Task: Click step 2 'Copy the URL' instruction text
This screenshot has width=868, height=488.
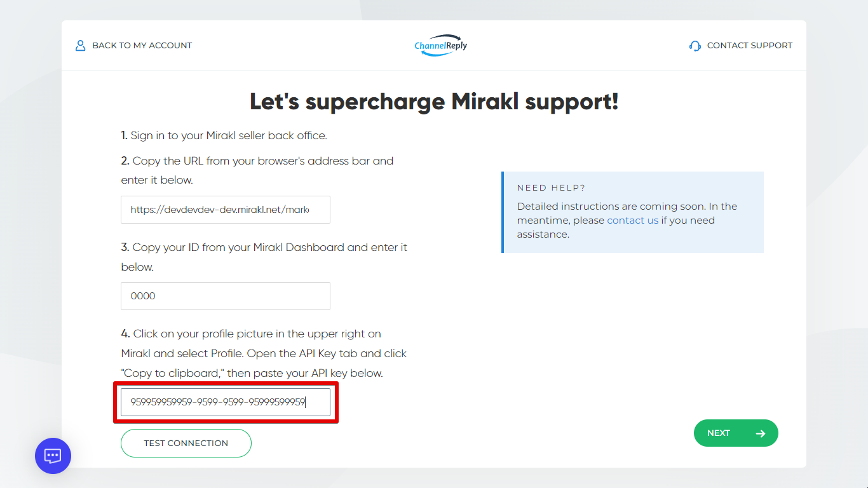Action: pos(257,170)
